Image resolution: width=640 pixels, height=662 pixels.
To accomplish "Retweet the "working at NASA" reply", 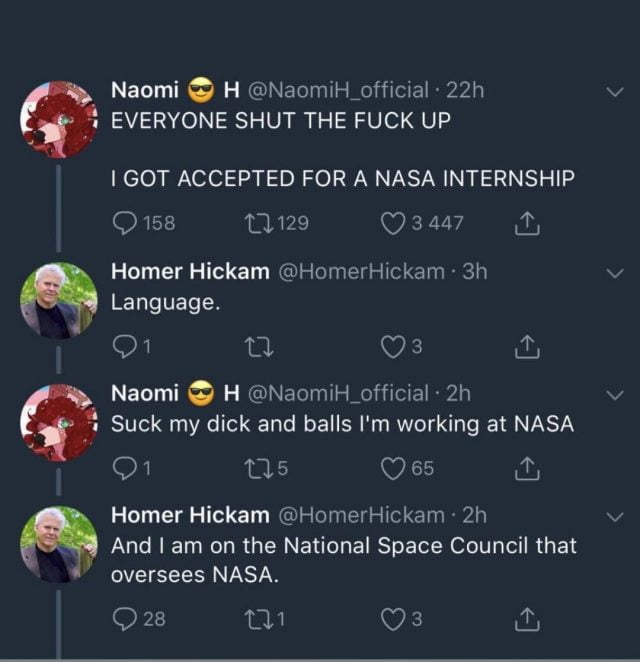I will pos(256,467).
